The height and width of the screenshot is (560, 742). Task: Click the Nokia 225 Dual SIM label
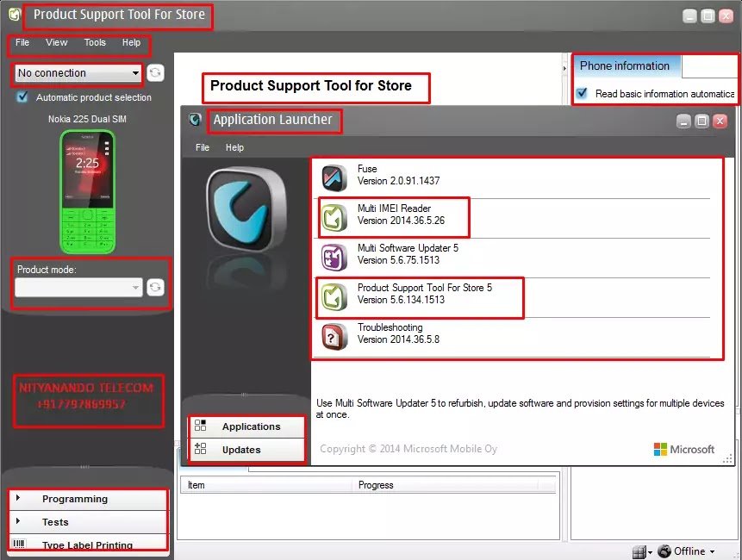(88, 119)
